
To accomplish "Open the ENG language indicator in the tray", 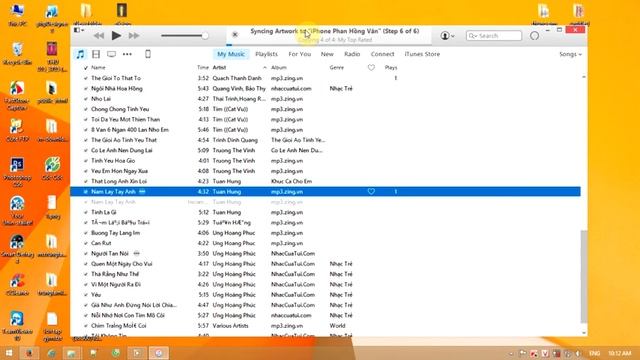I will (x=594, y=353).
